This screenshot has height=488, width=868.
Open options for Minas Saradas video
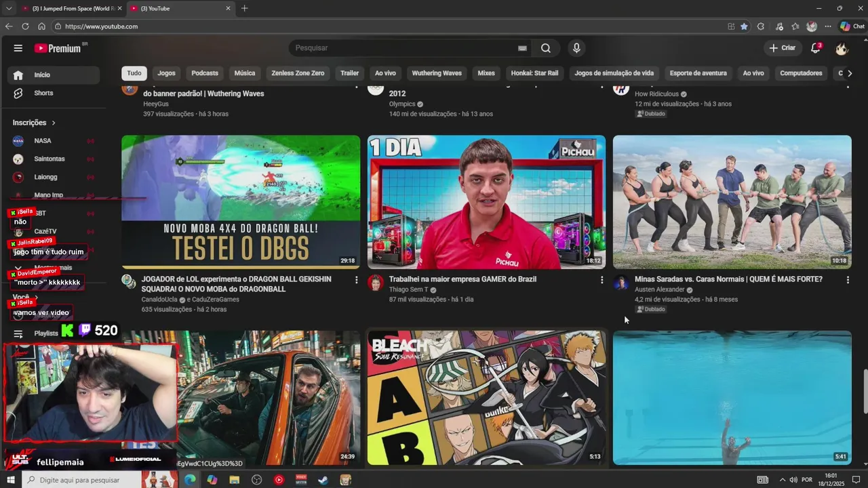click(x=848, y=280)
